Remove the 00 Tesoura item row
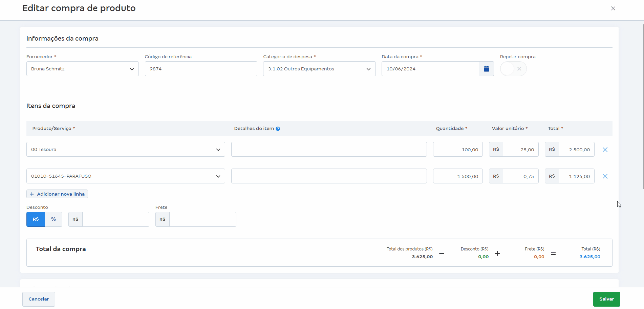 pyautogui.click(x=605, y=150)
